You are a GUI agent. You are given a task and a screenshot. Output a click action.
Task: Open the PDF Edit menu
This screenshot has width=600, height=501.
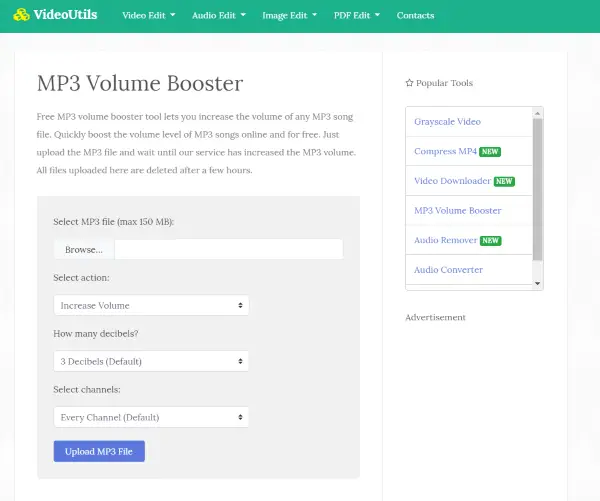click(357, 15)
